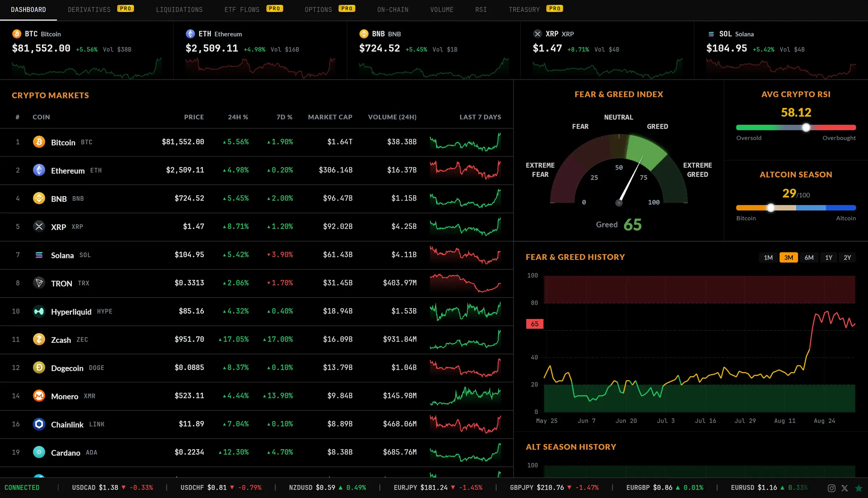
Task: Click the EURJPY ticker in footer
Action: [x=438, y=488]
